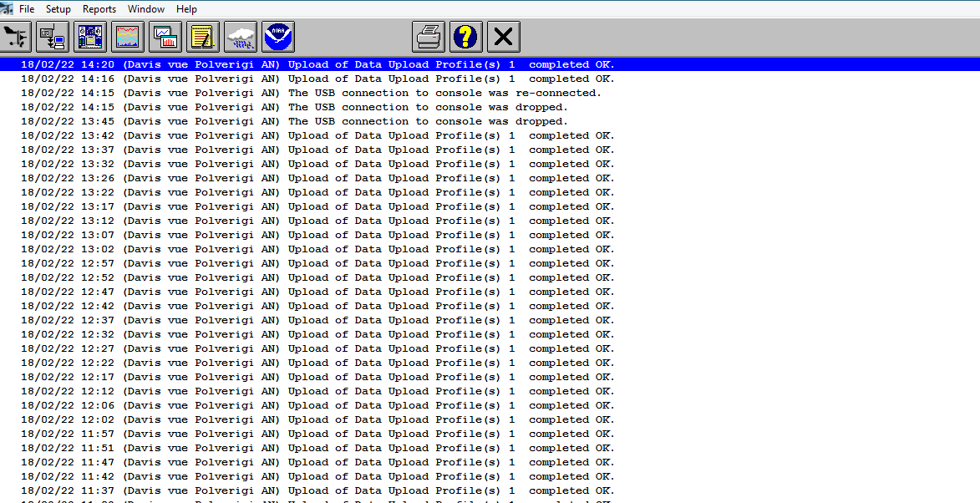Open the NOAA report icon
The width and height of the screenshot is (980, 503).
277,37
